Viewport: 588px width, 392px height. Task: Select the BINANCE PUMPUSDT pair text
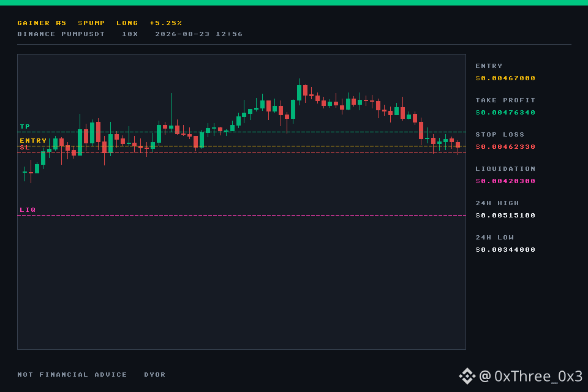61,34
